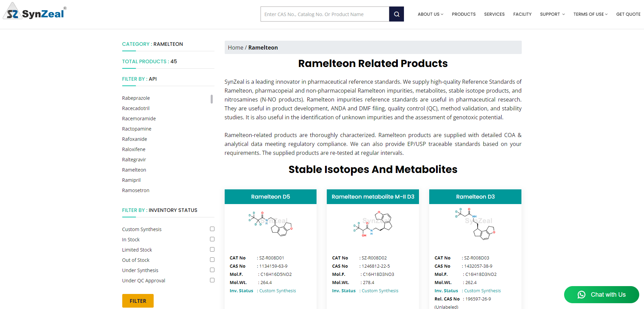Check the Custom Synthesis checkbox
The height and width of the screenshot is (309, 644).
212,229
